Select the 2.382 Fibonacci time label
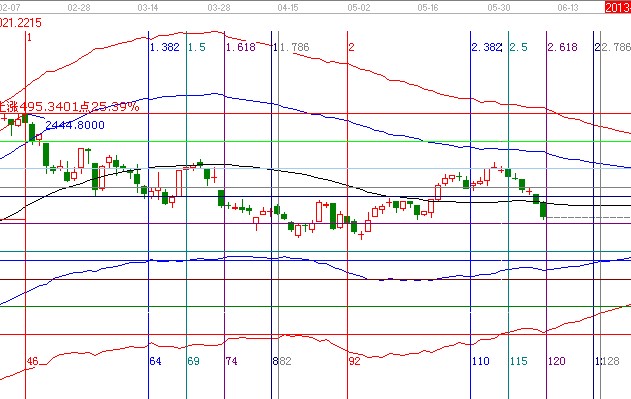This screenshot has height=399, width=631. (x=487, y=47)
